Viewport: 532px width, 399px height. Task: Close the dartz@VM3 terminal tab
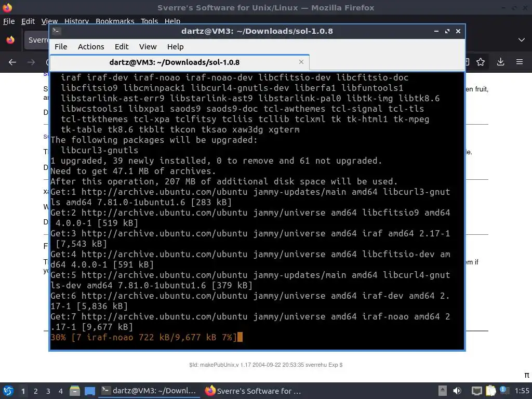(301, 62)
